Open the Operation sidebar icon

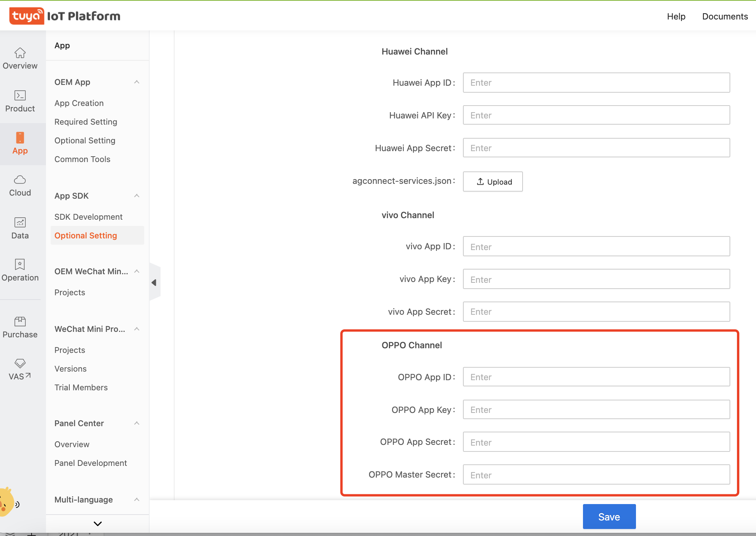coord(20,265)
